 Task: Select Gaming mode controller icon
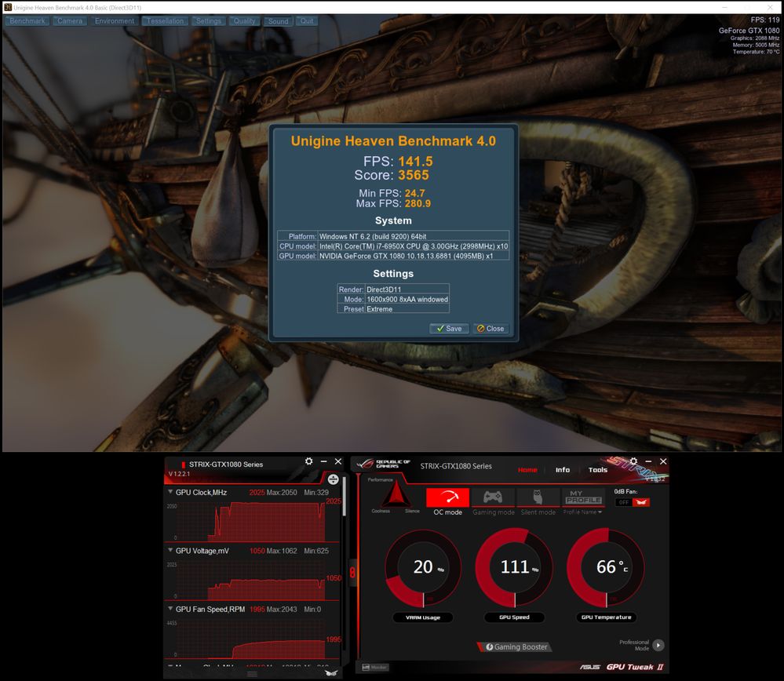click(493, 497)
